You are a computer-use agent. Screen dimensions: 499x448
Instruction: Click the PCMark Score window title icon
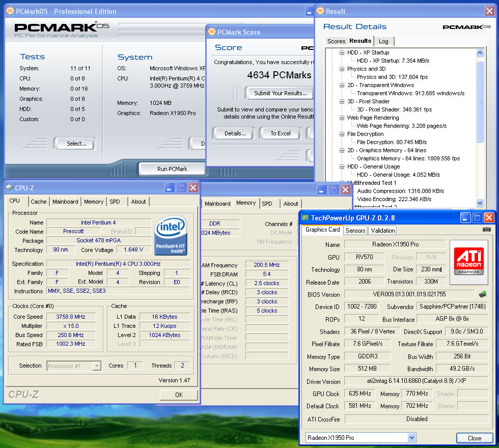pyautogui.click(x=212, y=32)
